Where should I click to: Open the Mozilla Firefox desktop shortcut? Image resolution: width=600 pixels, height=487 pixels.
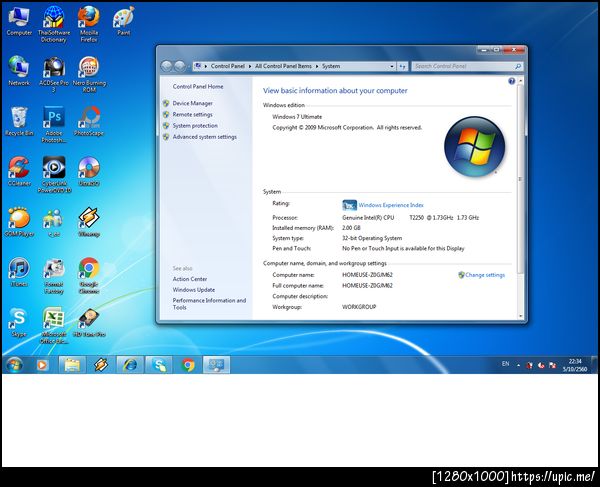[x=89, y=24]
